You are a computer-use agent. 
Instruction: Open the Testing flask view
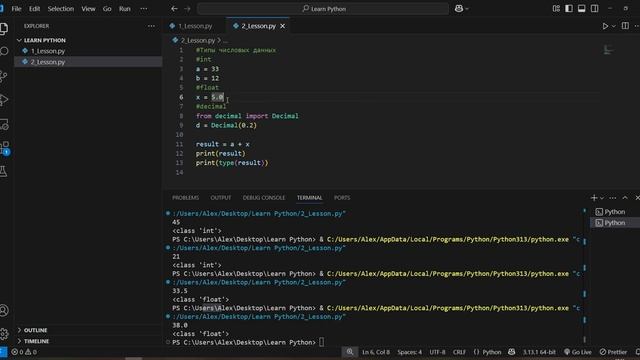(x=4, y=171)
